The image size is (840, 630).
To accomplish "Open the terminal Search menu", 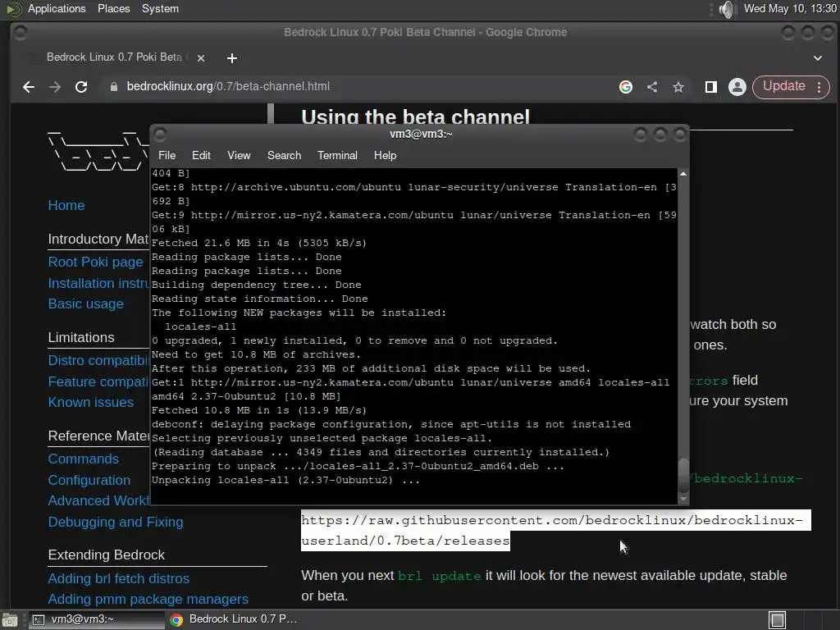I will (284, 155).
